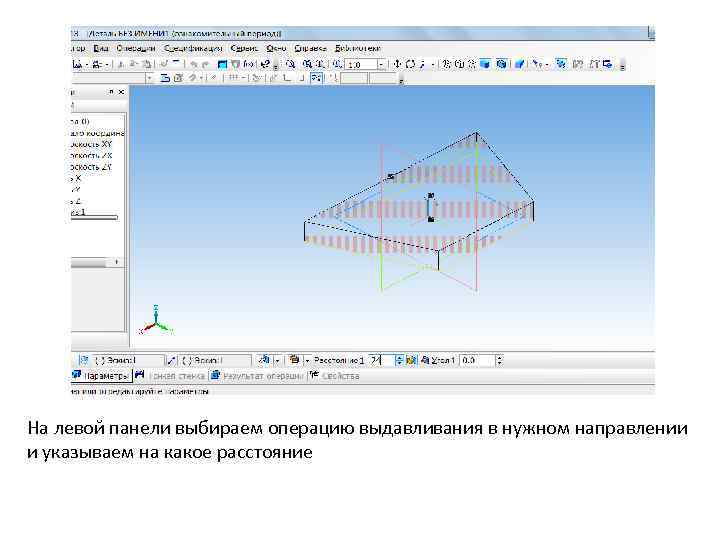This screenshot has height=540, width=720.
Task: Switch to the Результат операции tab
Action: pos(257,376)
